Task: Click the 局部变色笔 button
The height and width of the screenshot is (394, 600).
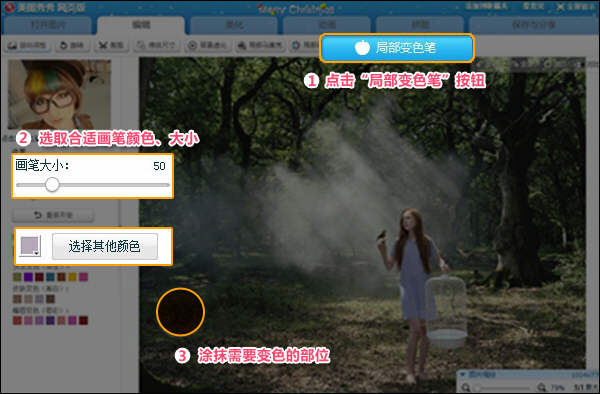Action: click(x=397, y=48)
